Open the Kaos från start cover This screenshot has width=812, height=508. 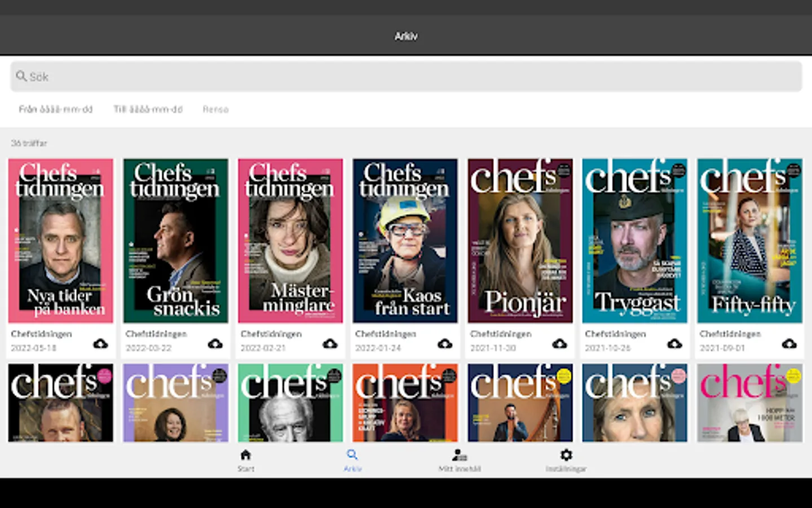405,240
